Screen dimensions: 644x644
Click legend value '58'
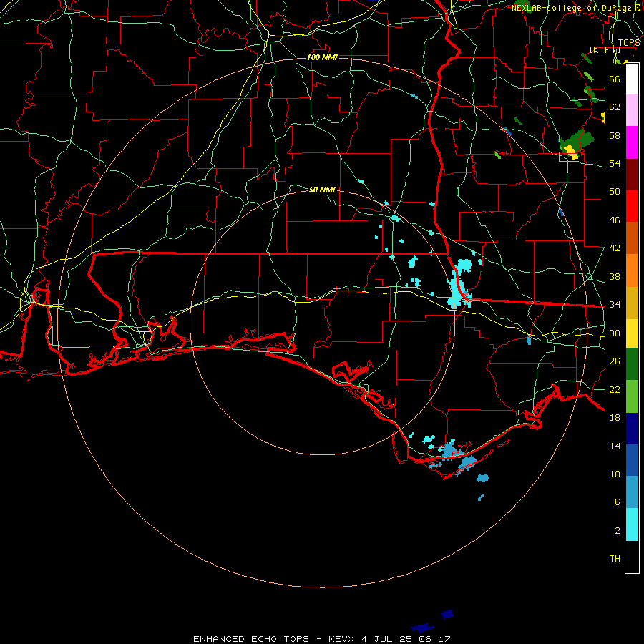pos(615,135)
